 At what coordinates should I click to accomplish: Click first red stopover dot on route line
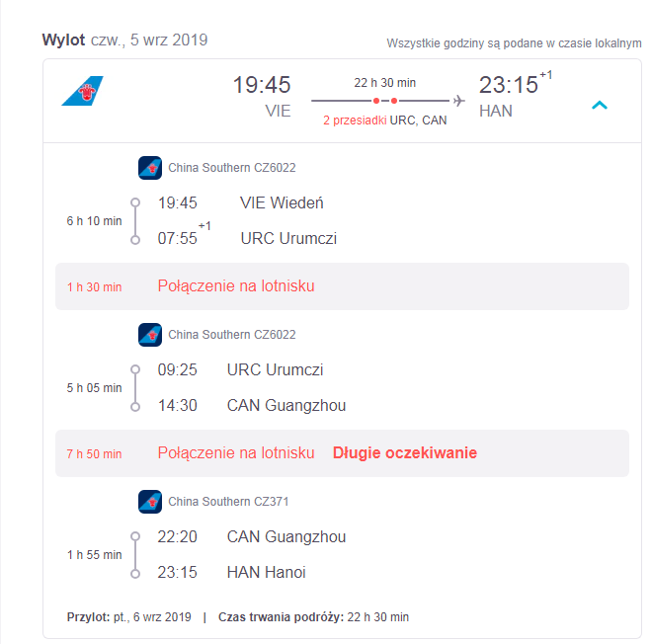376,101
